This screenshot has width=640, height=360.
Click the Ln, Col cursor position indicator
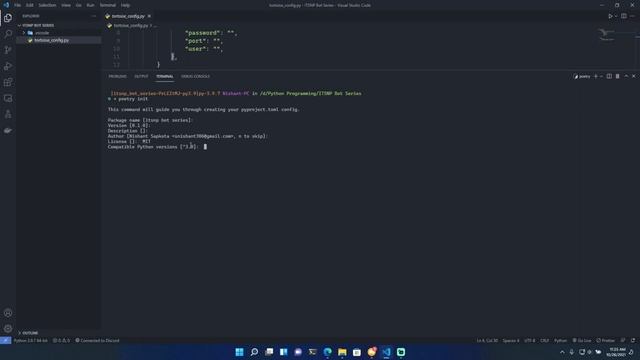pyautogui.click(x=487, y=340)
